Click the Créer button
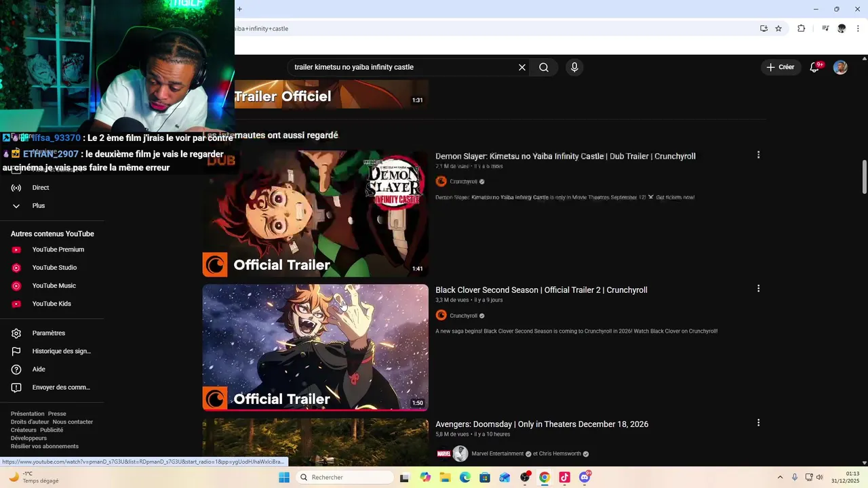Image resolution: width=868 pixels, height=488 pixels. pos(780,67)
